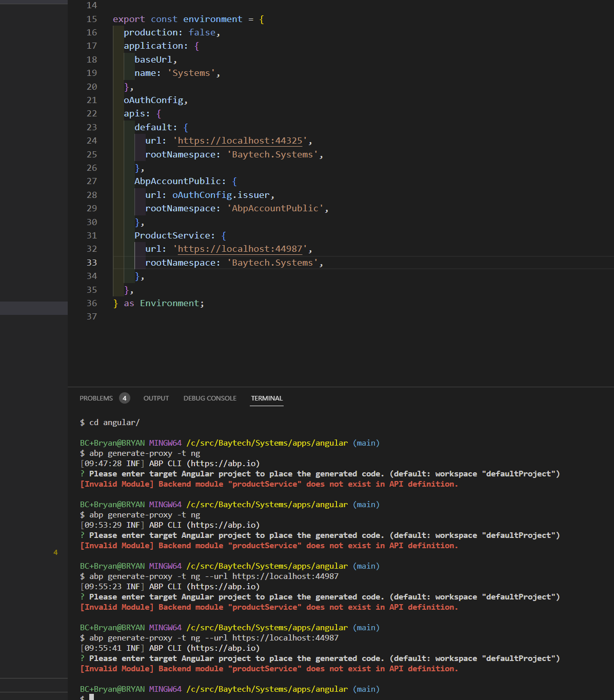Place cursor on empty line 37
Viewport: 614px width, 700px height.
[x=205, y=316]
